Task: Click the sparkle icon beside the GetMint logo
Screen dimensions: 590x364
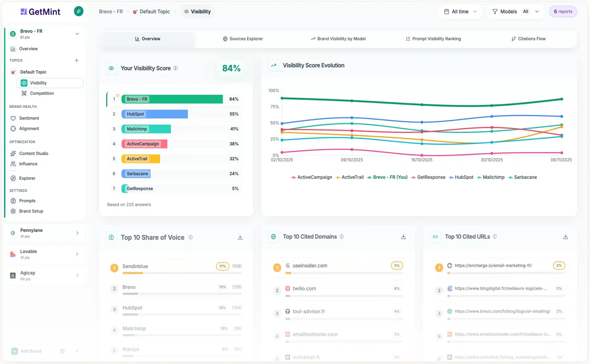Action: [79, 11]
